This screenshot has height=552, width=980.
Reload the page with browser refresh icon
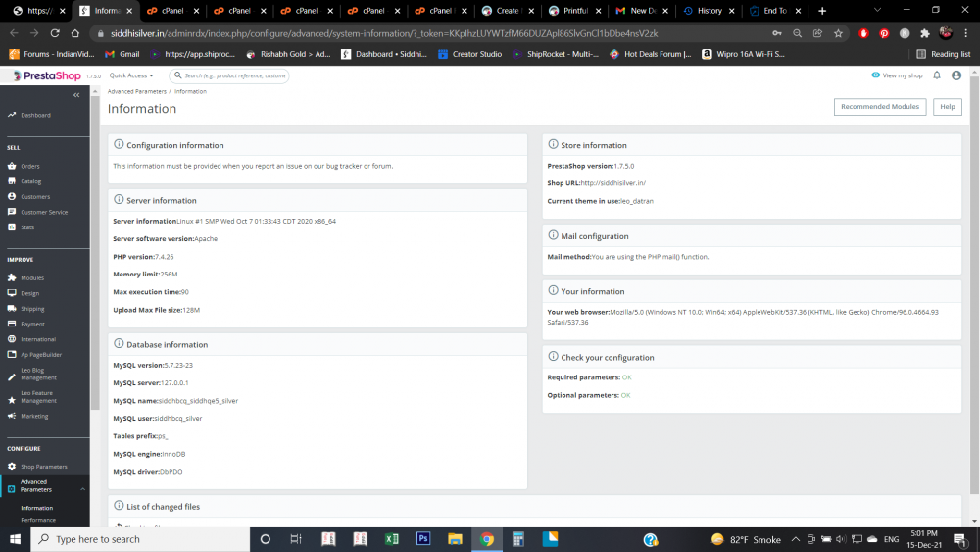pos(55,33)
